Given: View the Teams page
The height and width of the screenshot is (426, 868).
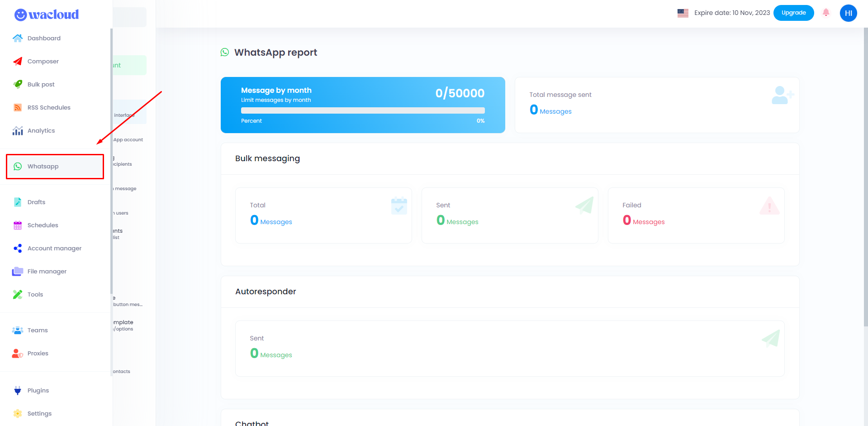Looking at the screenshot, I should [x=37, y=330].
